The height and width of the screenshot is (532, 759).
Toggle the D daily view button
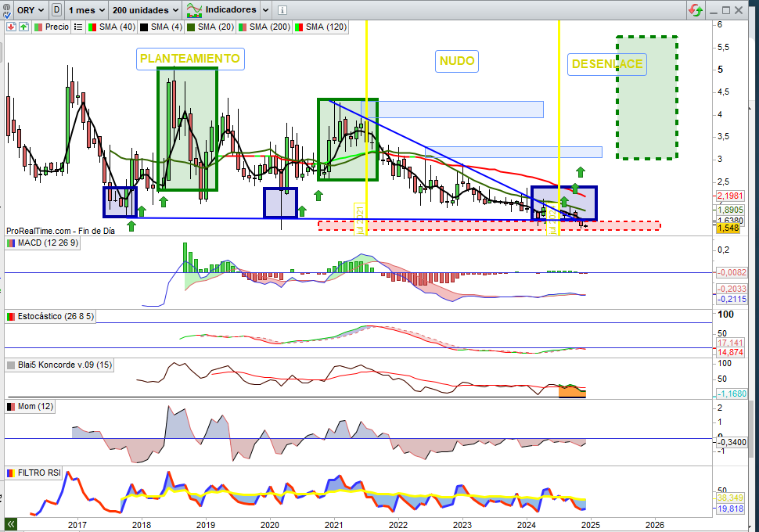tap(56, 9)
